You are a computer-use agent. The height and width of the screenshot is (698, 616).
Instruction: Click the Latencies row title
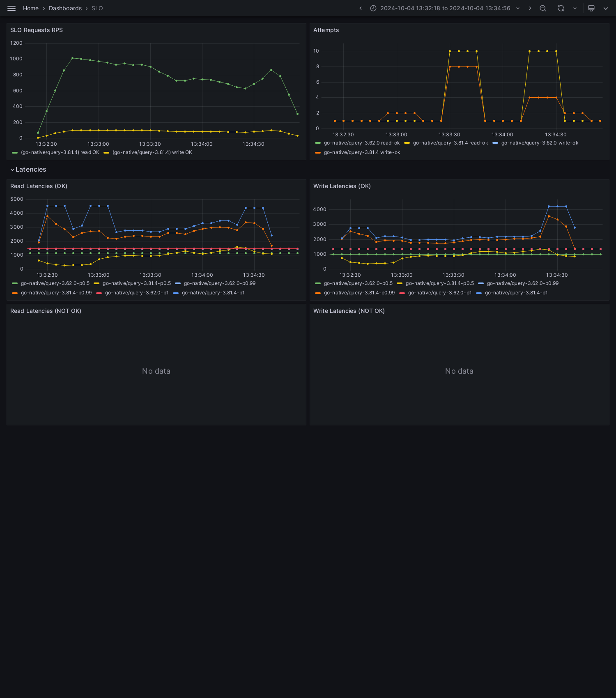31,170
